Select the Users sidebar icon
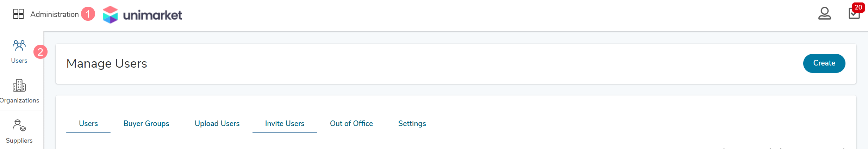Viewport: 868px width, 149px height. [19, 51]
